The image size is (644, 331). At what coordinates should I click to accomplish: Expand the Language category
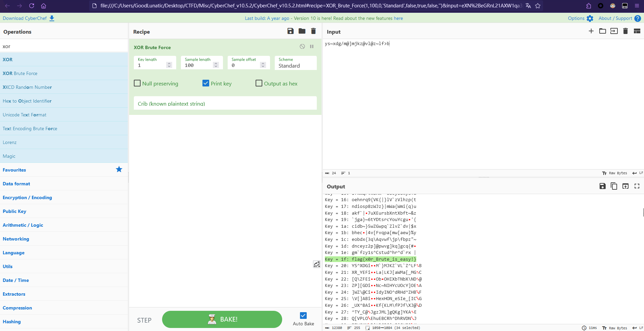point(64,253)
